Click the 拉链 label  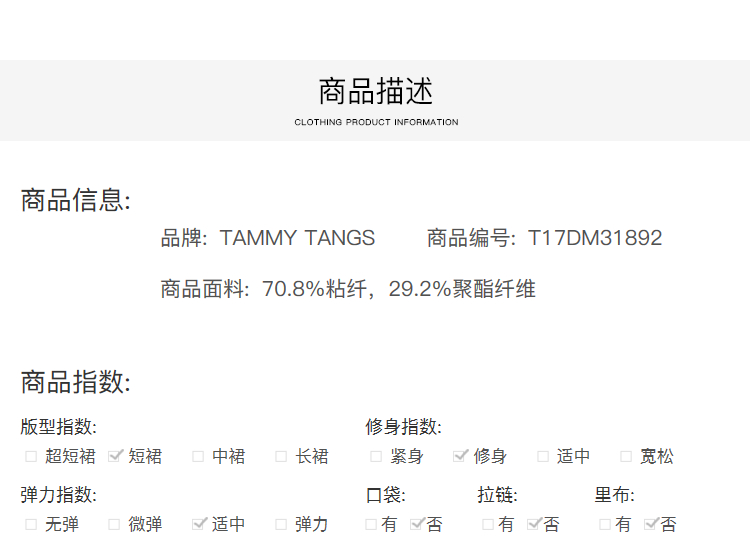click(x=497, y=494)
